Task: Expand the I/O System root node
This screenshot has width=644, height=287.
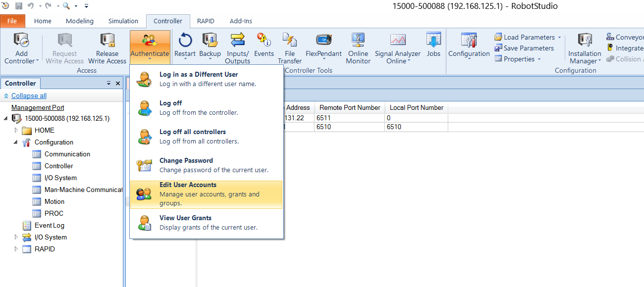Action: click(x=16, y=237)
